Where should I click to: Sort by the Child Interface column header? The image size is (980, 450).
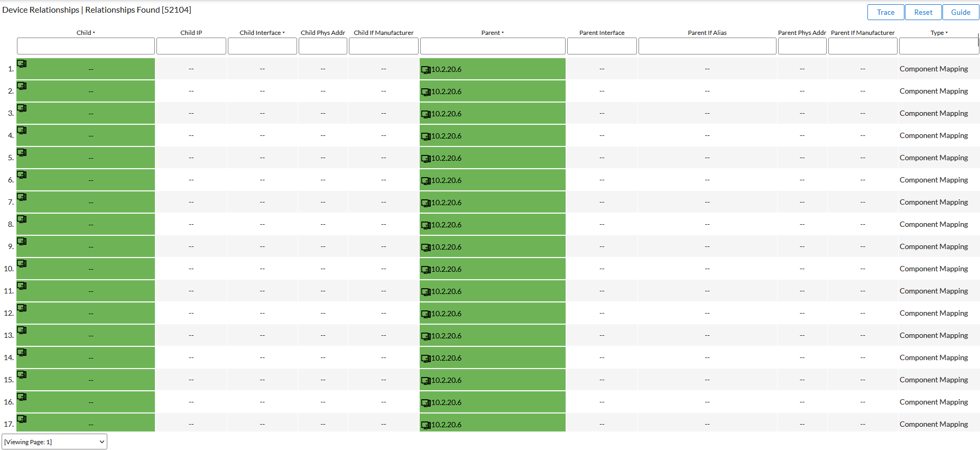click(x=262, y=33)
